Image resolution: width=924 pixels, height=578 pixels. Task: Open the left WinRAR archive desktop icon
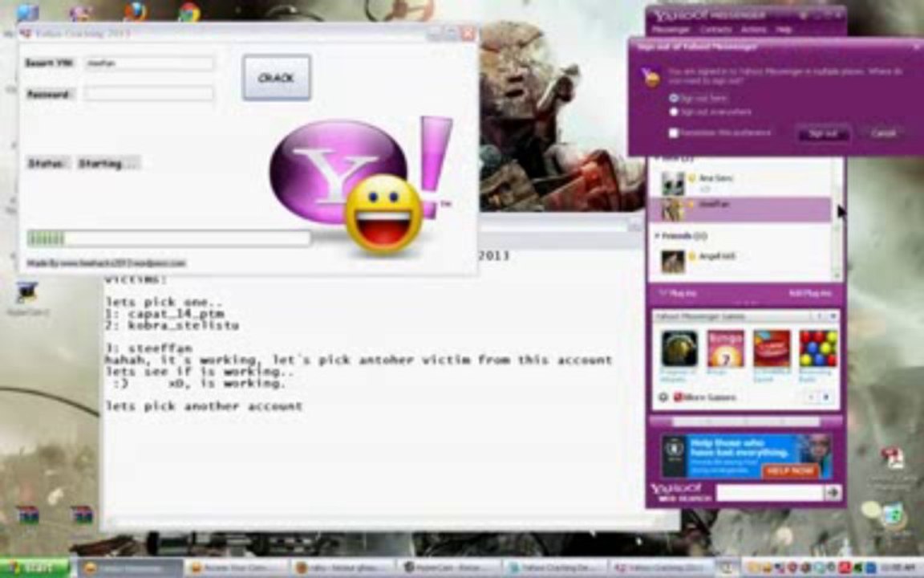tap(27, 515)
